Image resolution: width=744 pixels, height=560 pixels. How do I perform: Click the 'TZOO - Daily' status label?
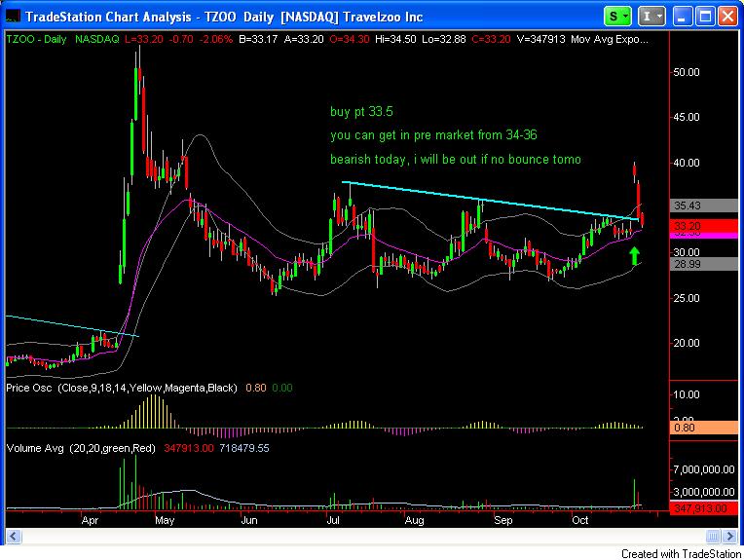(x=36, y=39)
